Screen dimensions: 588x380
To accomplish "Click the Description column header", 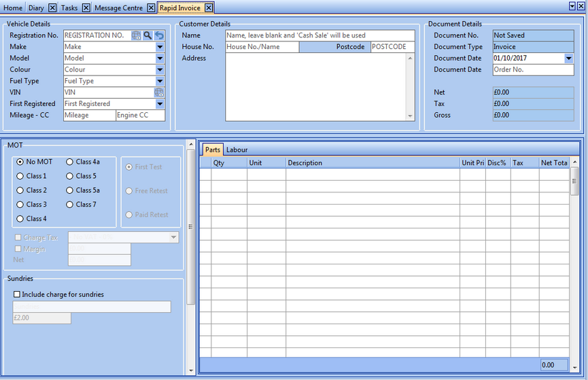I will [x=373, y=162].
